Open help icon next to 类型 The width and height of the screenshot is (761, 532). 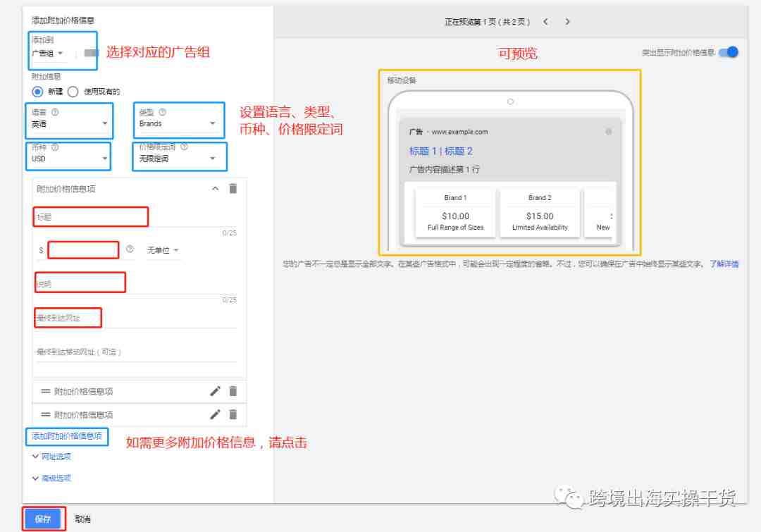pos(162,112)
